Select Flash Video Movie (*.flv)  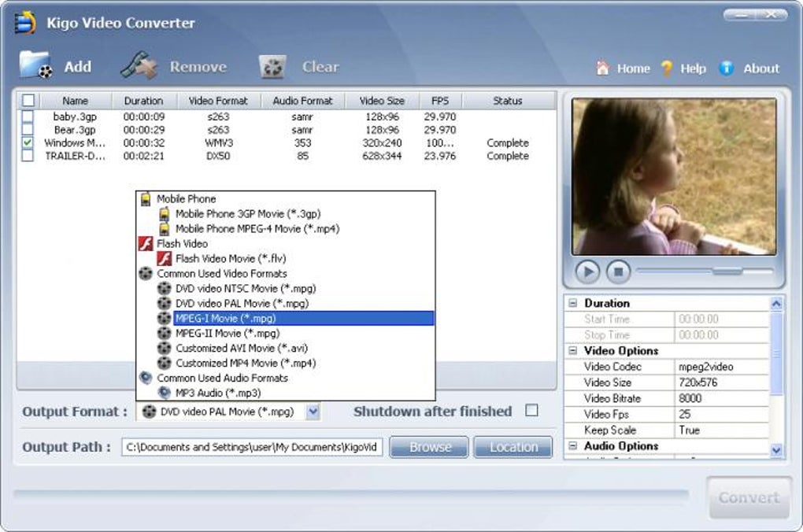coord(231,259)
